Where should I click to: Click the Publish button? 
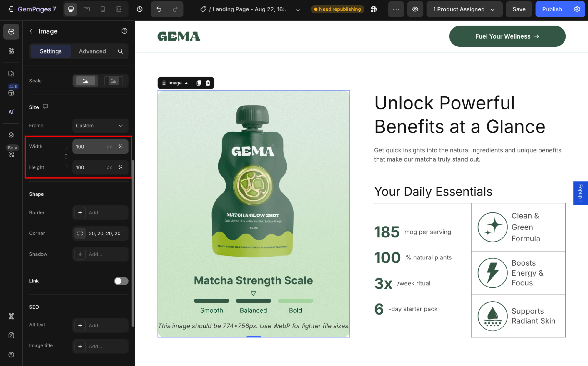click(552, 9)
